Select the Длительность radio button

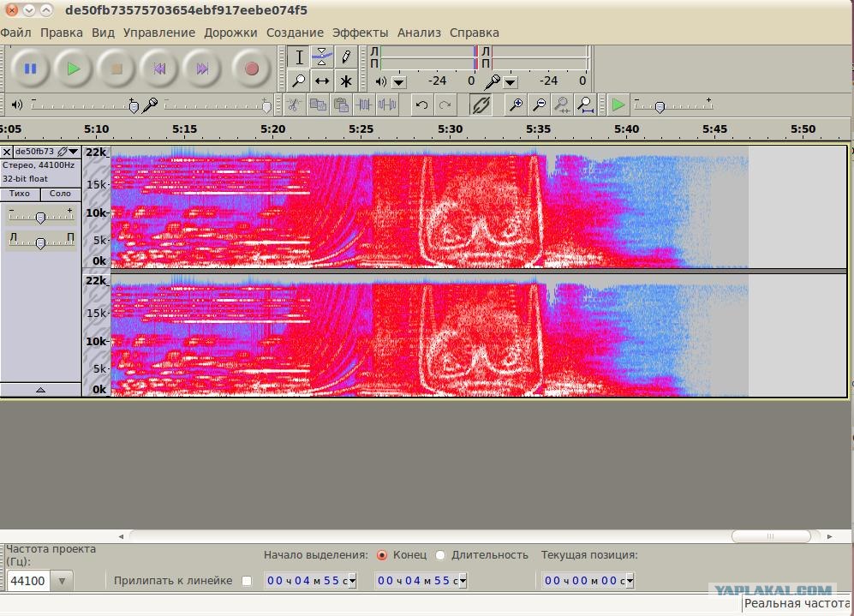(440, 555)
